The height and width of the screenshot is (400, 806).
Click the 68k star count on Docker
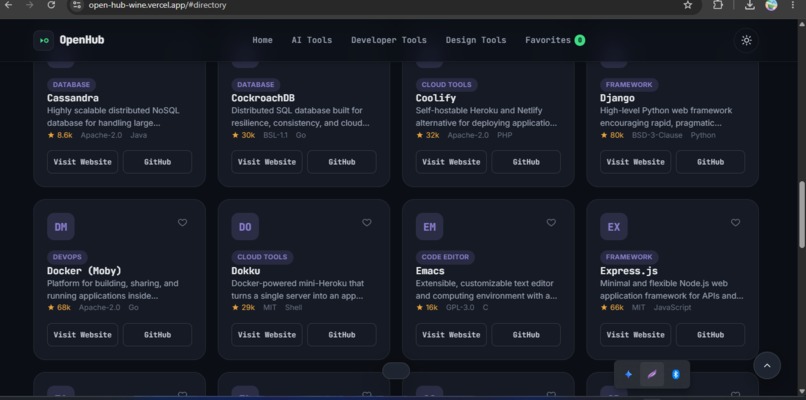(x=59, y=307)
